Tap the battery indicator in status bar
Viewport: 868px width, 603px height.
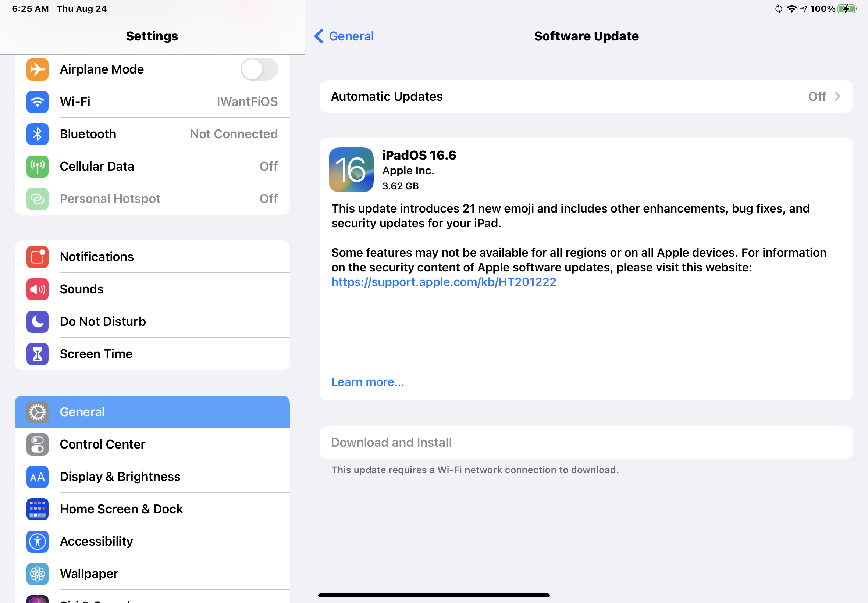tap(846, 9)
